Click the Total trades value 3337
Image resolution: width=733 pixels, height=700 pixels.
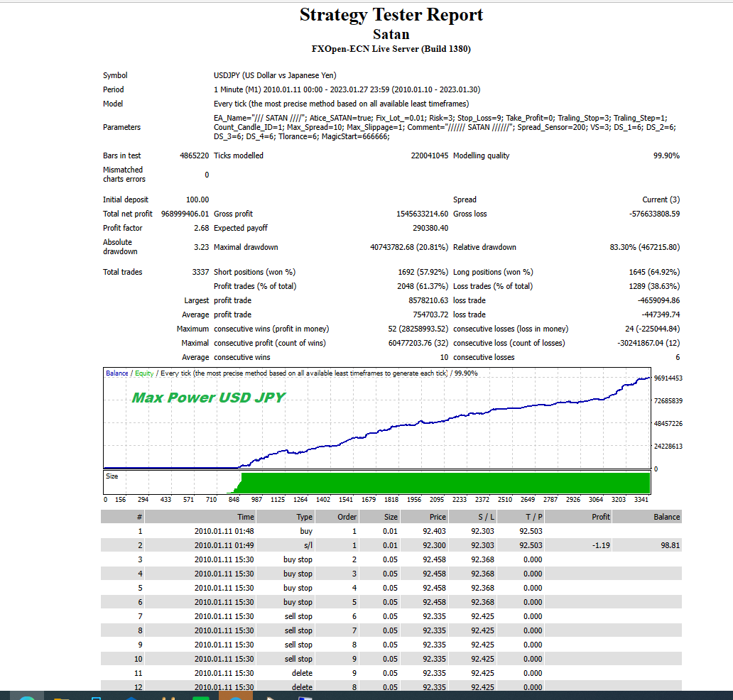coord(200,272)
